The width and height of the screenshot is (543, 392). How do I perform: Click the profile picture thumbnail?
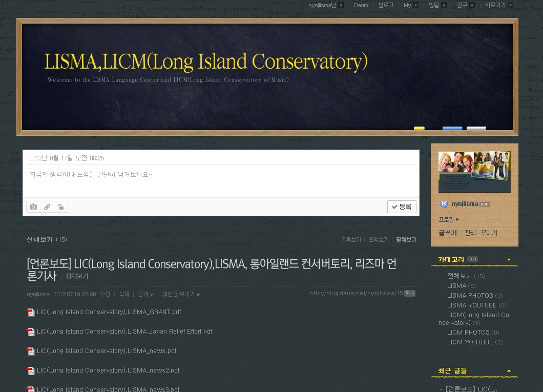tap(474, 172)
